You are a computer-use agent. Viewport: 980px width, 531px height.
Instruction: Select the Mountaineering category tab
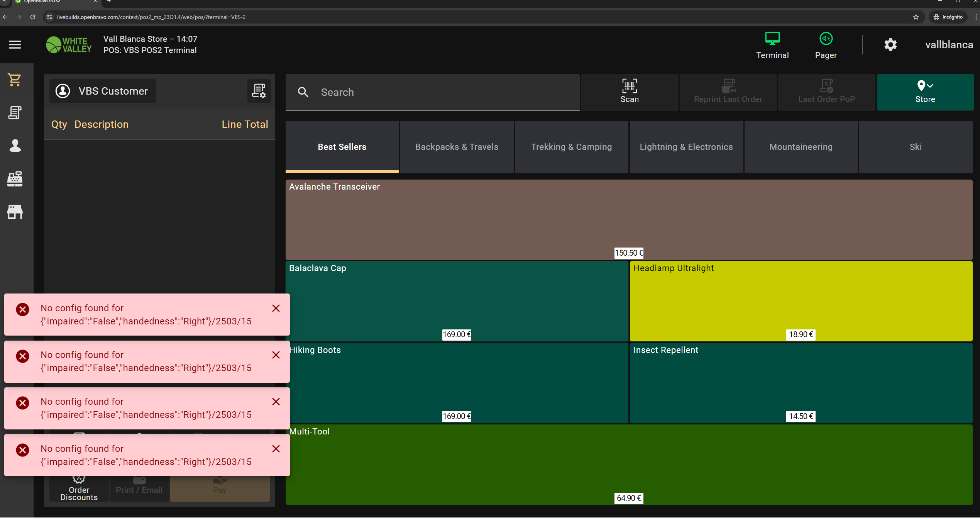pyautogui.click(x=801, y=147)
